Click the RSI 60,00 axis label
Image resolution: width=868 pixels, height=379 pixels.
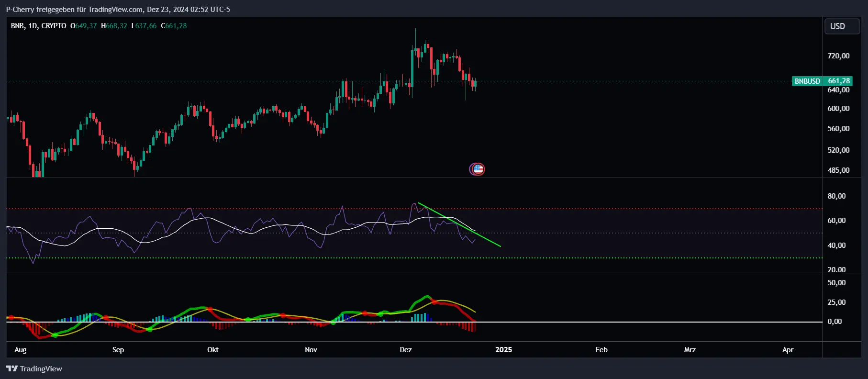point(836,221)
